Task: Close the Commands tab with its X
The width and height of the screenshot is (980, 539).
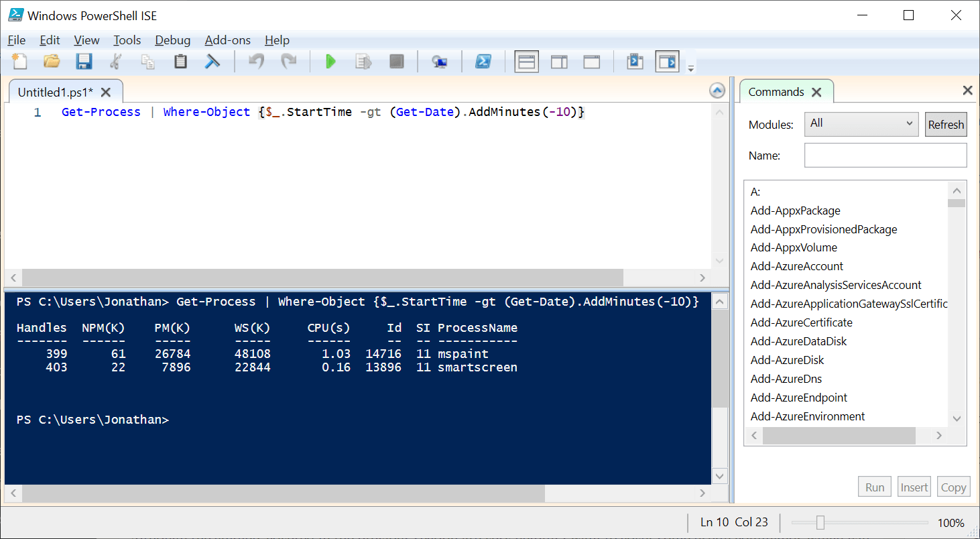Action: (x=816, y=92)
